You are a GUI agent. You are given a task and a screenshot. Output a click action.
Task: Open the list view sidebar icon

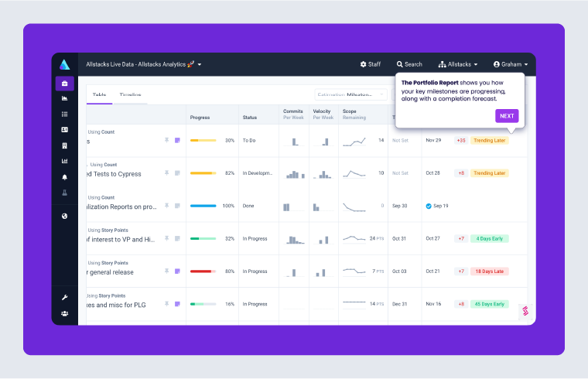pyautogui.click(x=65, y=114)
